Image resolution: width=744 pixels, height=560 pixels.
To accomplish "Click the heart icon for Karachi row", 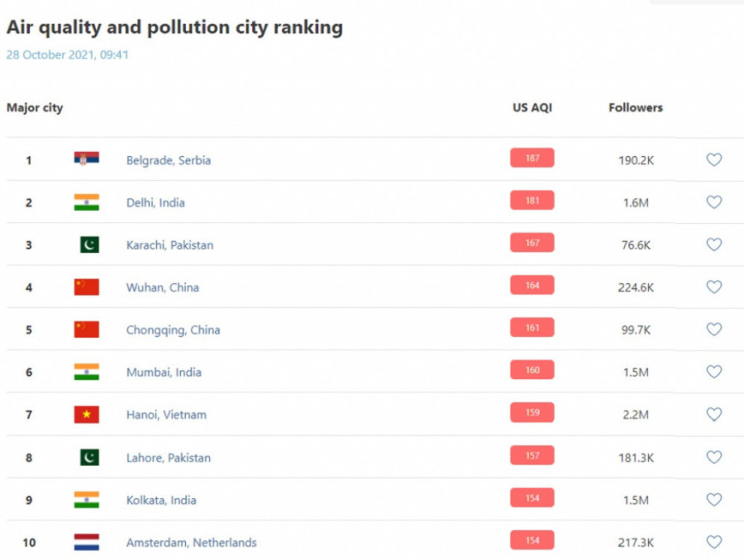I will [x=713, y=244].
